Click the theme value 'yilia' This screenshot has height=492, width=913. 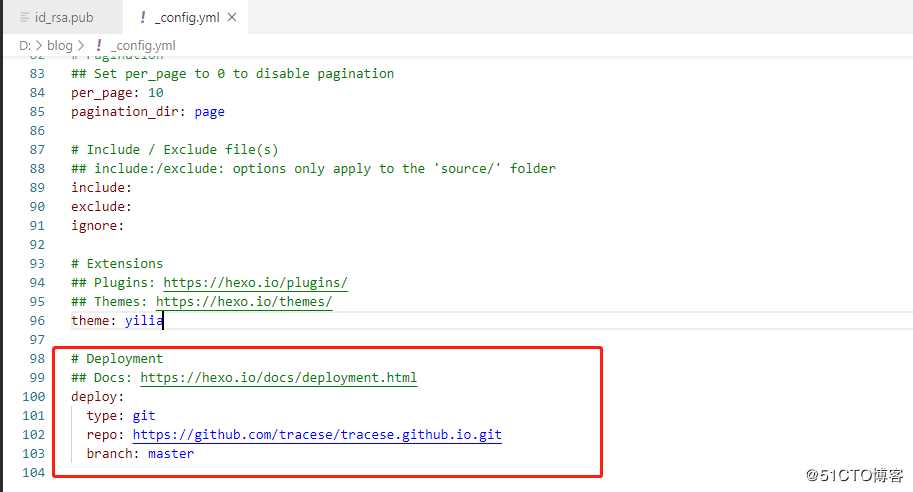coord(144,320)
